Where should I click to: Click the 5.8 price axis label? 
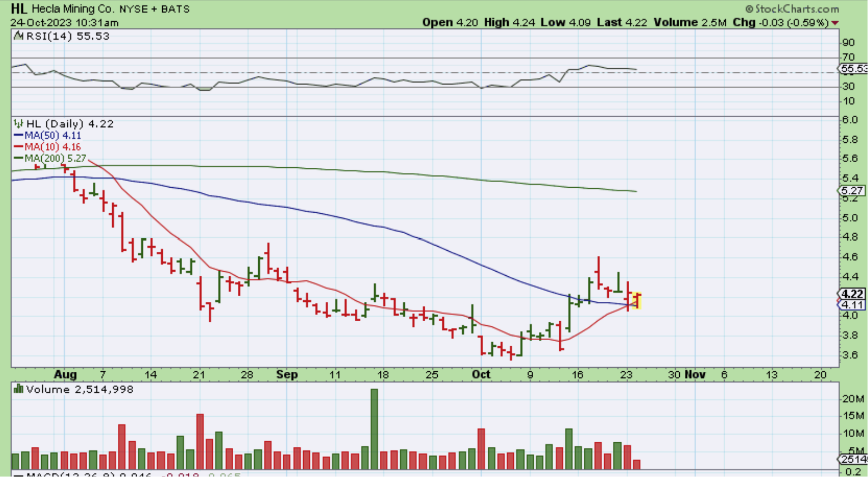(x=850, y=140)
